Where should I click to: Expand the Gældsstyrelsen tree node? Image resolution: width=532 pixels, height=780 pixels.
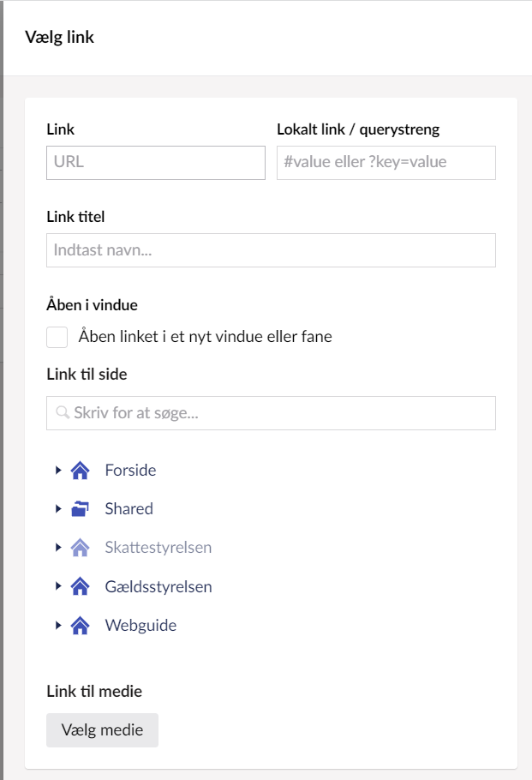(58, 587)
